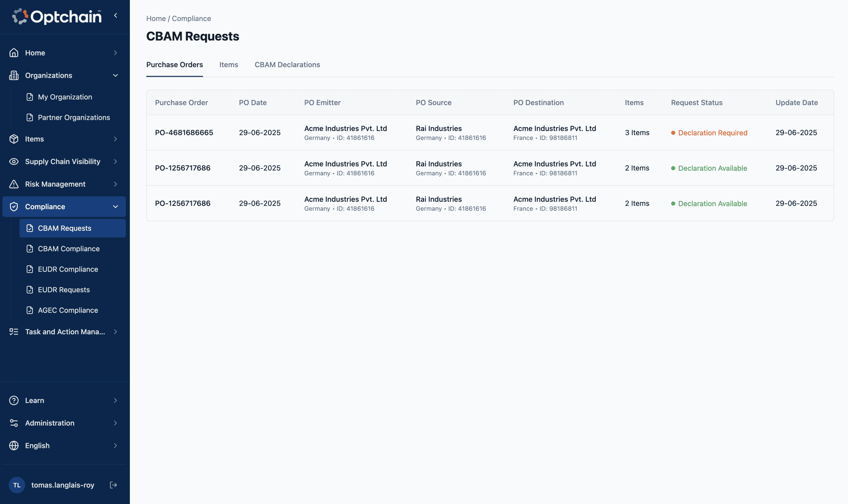The width and height of the screenshot is (848, 504).
Task: Click the English globe icon
Action: click(x=14, y=445)
